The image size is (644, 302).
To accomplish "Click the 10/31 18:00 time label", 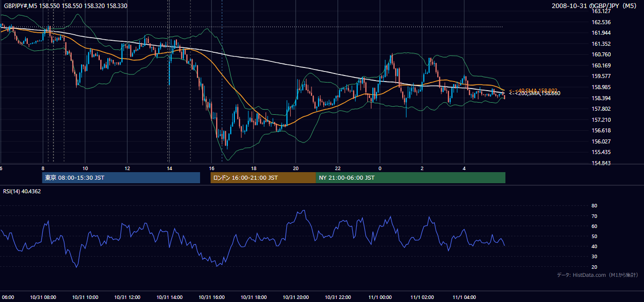I will pyautogui.click(x=253, y=297).
